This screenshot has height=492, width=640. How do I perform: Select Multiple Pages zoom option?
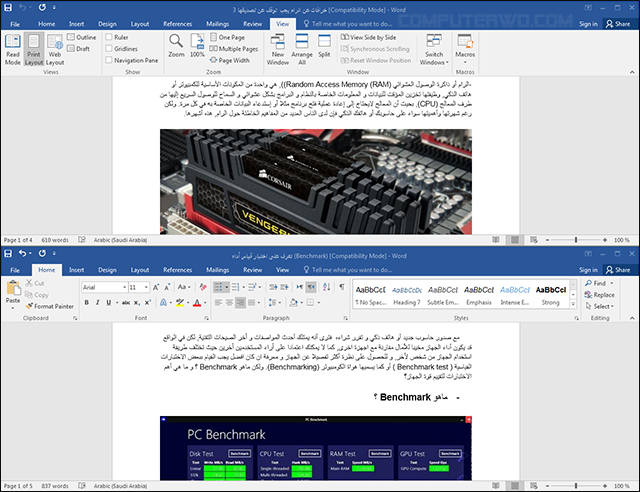[234, 49]
